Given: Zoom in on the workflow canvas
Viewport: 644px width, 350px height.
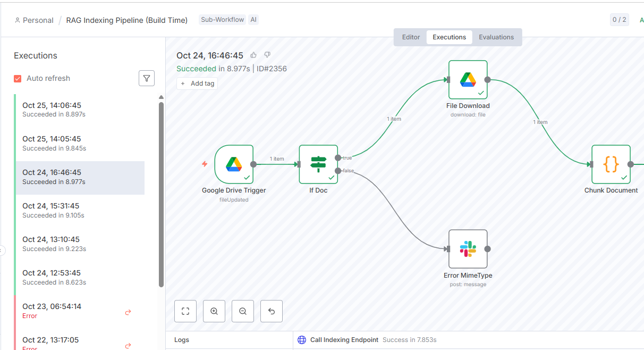Looking at the screenshot, I should coord(214,311).
